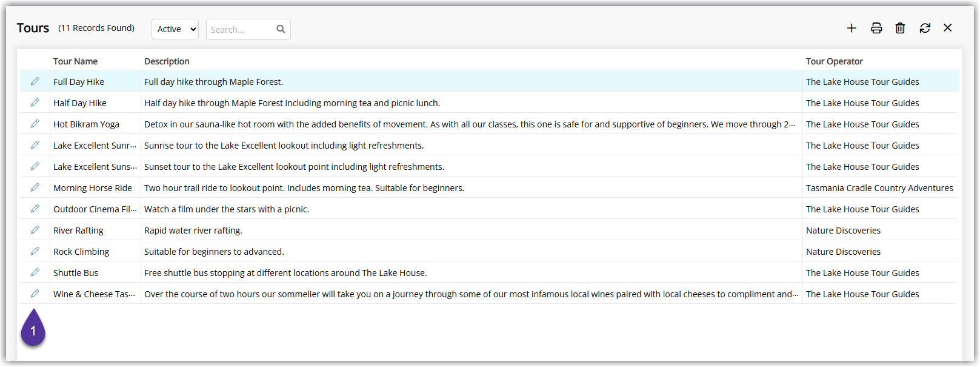Image resolution: width=980 pixels, height=367 pixels.
Task: Sort by Tour Name column header
Action: point(75,61)
